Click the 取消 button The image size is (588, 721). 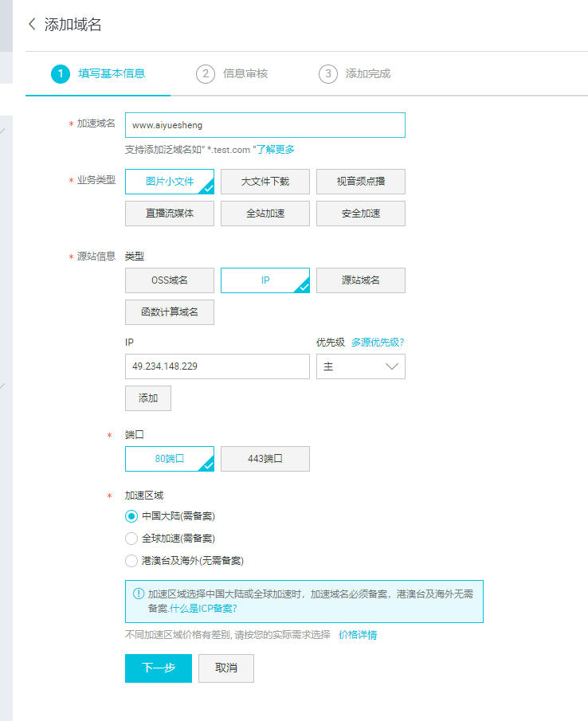click(x=226, y=668)
